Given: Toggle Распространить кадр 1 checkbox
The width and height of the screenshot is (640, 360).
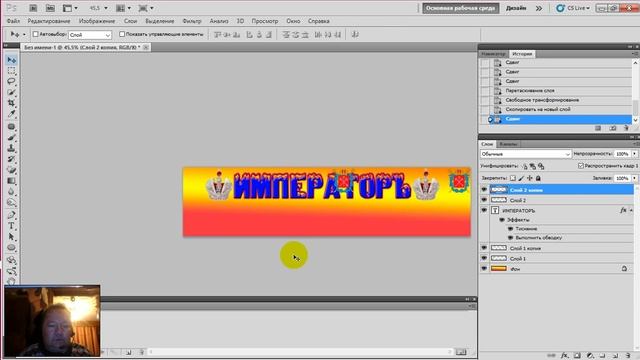Looking at the screenshot, I should (581, 166).
